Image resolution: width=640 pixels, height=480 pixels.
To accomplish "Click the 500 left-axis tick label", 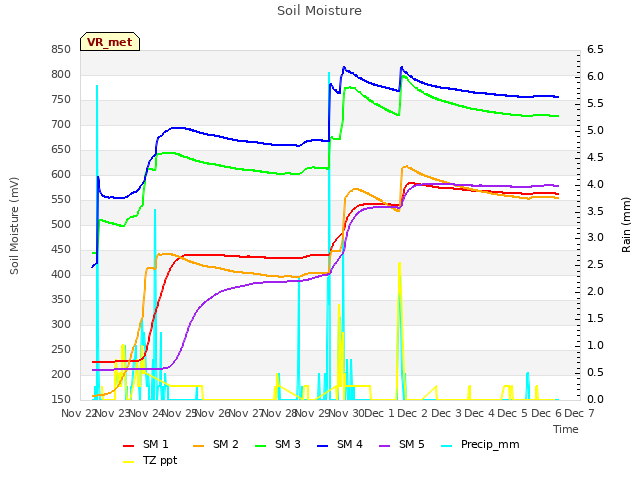I will pyautogui.click(x=61, y=224).
